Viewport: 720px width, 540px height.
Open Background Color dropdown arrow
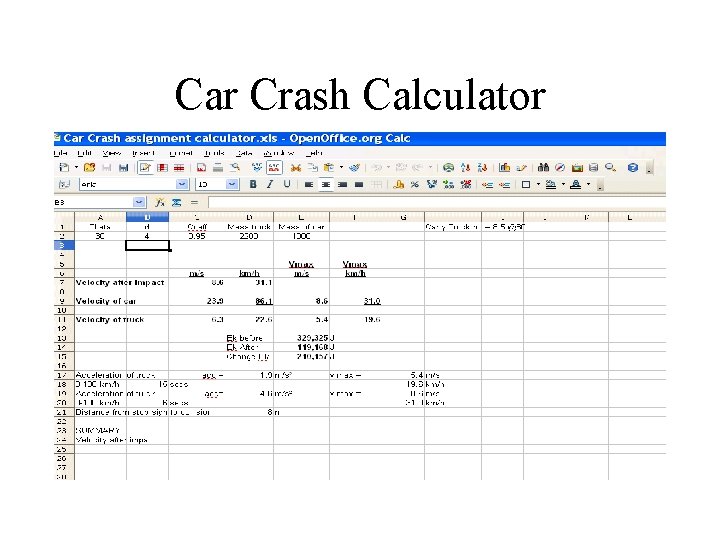(563, 185)
